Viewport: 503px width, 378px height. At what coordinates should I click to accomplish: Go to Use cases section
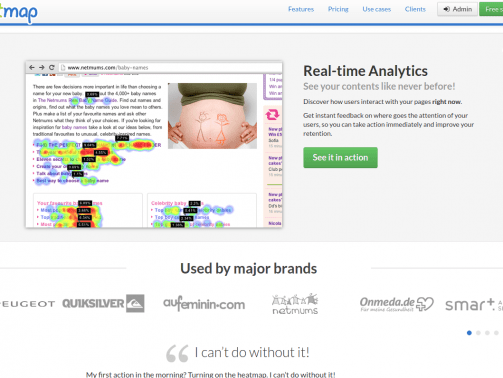pos(376,9)
